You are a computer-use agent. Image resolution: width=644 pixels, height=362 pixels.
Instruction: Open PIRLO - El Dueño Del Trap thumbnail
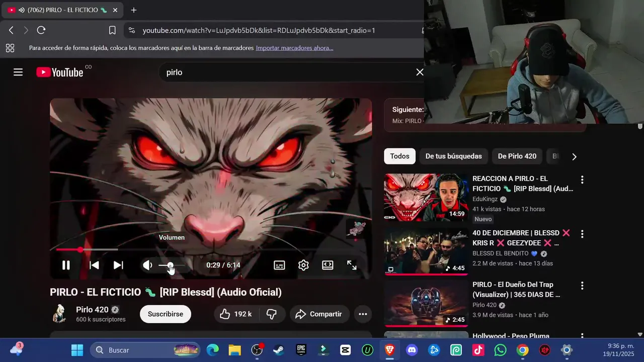coord(426,303)
